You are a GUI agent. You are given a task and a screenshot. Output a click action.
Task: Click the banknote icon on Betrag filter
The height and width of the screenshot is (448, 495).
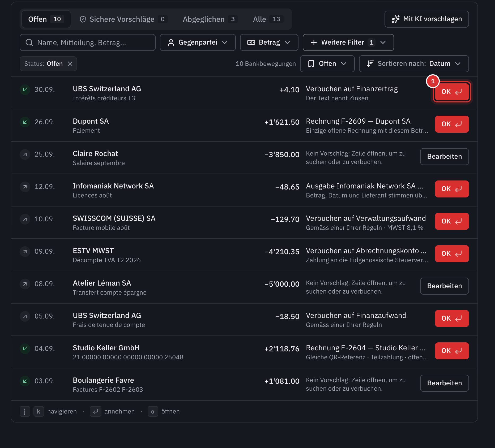[x=251, y=42]
